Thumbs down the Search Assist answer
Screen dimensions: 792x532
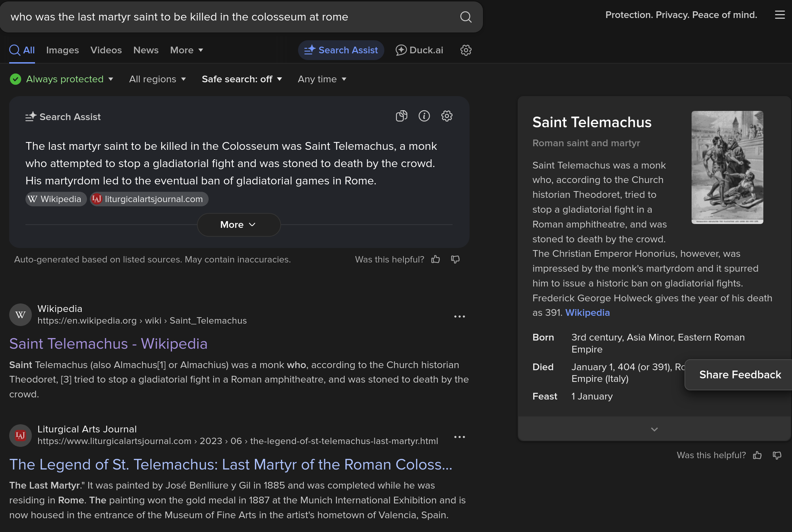[455, 260]
